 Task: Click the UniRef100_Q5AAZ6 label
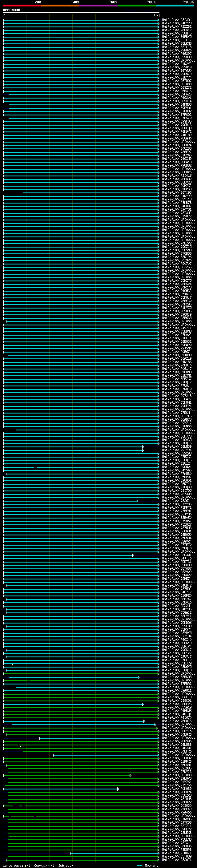point(177,721)
